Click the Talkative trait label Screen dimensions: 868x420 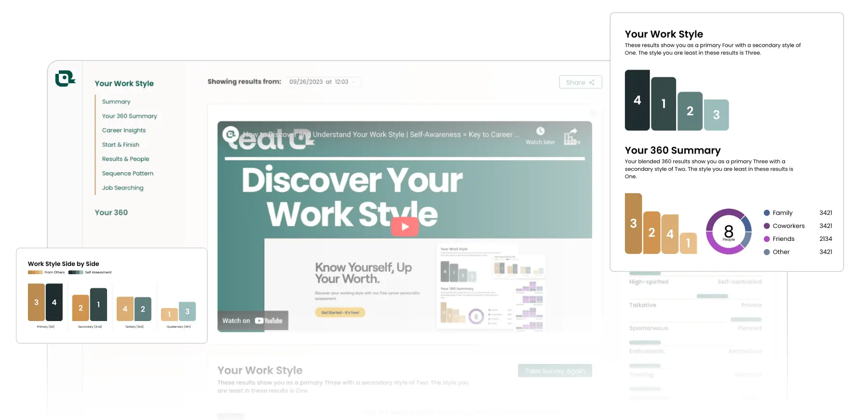coord(643,305)
